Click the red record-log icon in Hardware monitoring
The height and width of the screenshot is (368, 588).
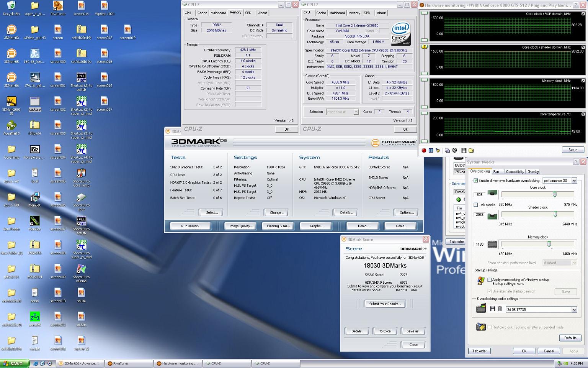424,150
